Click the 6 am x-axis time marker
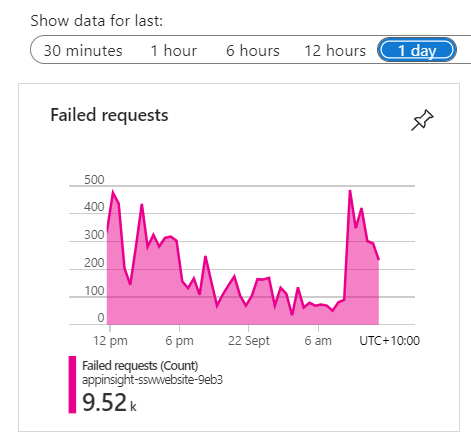The height and width of the screenshot is (436, 471). 318,341
